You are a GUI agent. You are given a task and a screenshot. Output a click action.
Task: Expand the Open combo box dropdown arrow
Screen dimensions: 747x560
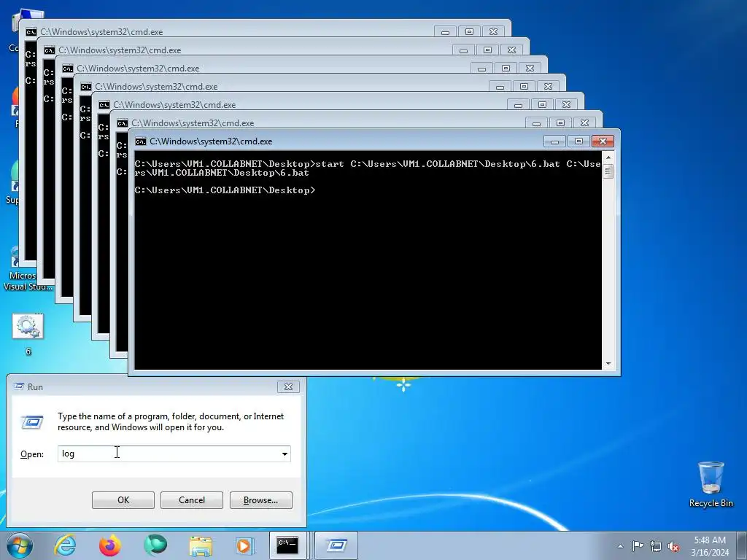click(285, 454)
